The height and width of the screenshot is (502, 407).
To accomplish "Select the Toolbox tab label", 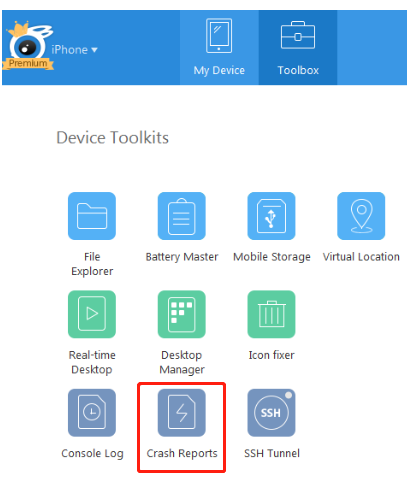I will click(298, 70).
